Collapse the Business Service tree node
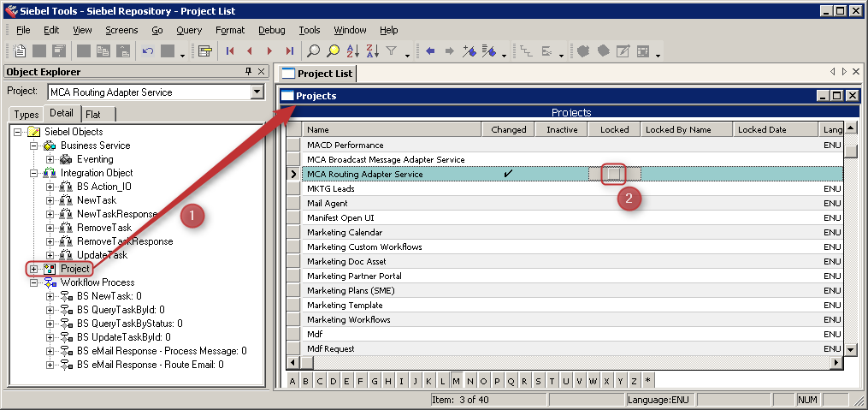This screenshot has height=410, width=868. 34,146
